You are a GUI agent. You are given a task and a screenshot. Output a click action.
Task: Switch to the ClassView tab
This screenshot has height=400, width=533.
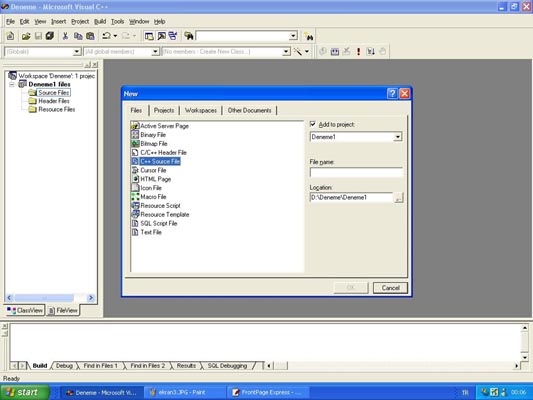[x=25, y=310]
